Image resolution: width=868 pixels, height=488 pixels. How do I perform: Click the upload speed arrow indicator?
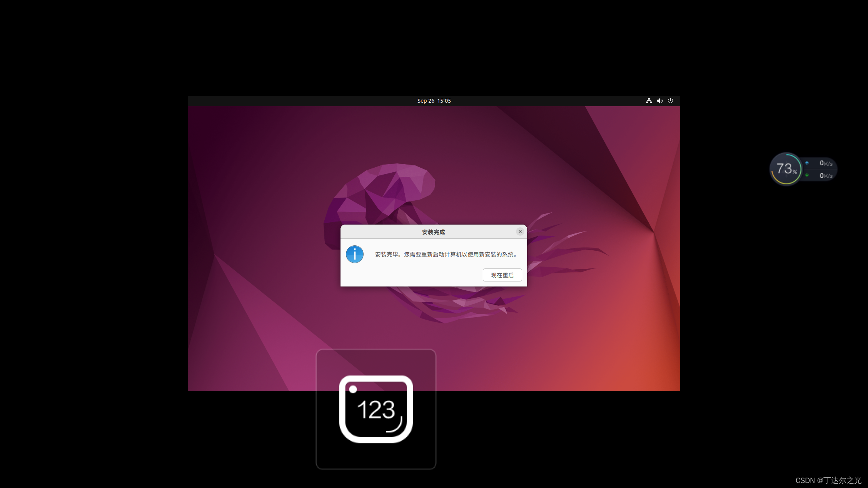(x=807, y=163)
